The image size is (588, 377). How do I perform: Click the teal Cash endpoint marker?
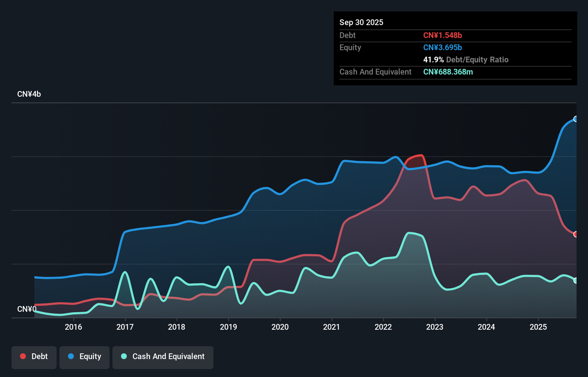coord(575,281)
